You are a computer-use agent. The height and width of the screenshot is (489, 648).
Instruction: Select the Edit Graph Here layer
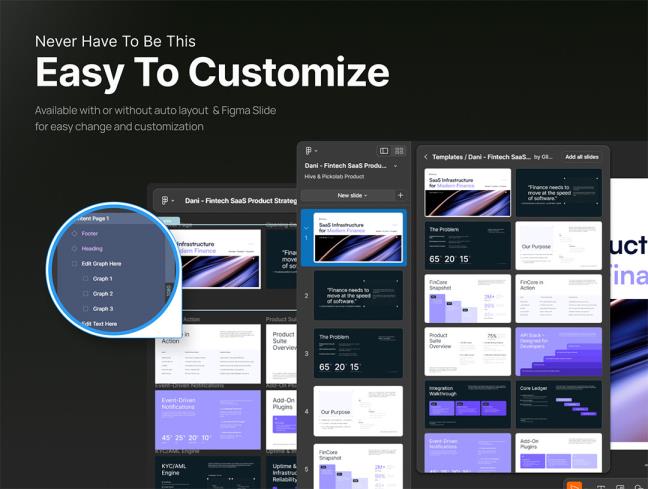click(x=100, y=263)
